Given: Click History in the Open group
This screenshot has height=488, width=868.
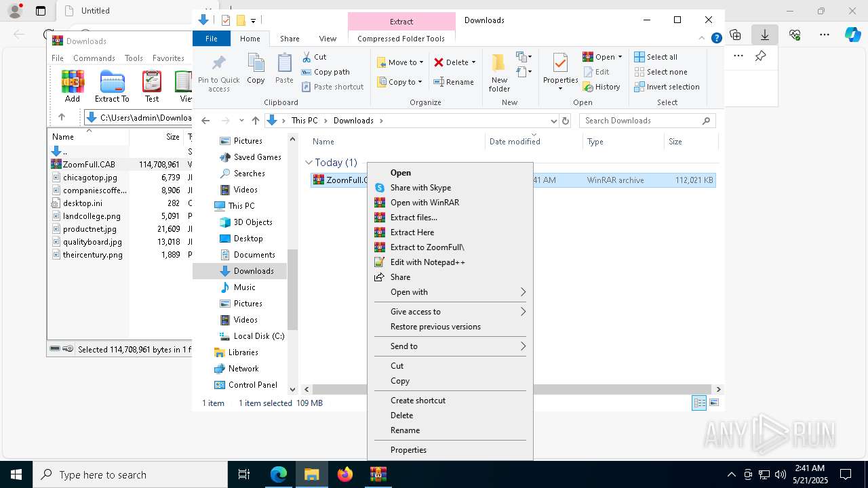Looking at the screenshot, I should tap(601, 87).
